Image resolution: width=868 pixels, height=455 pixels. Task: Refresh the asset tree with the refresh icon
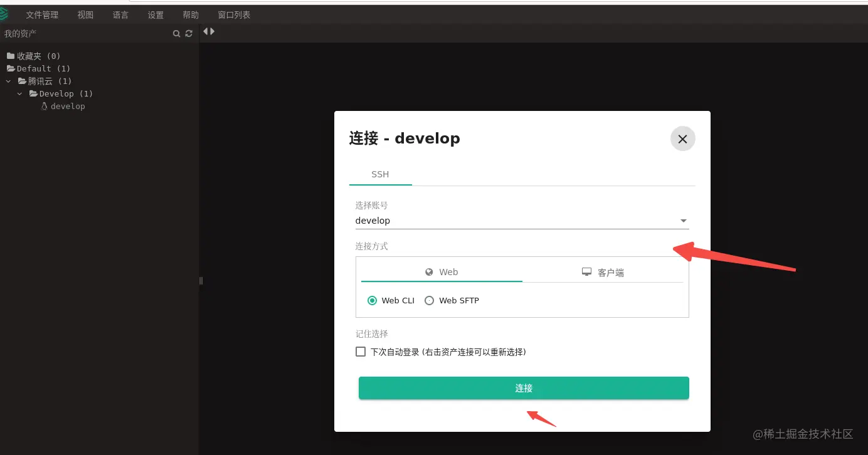pyautogui.click(x=189, y=34)
